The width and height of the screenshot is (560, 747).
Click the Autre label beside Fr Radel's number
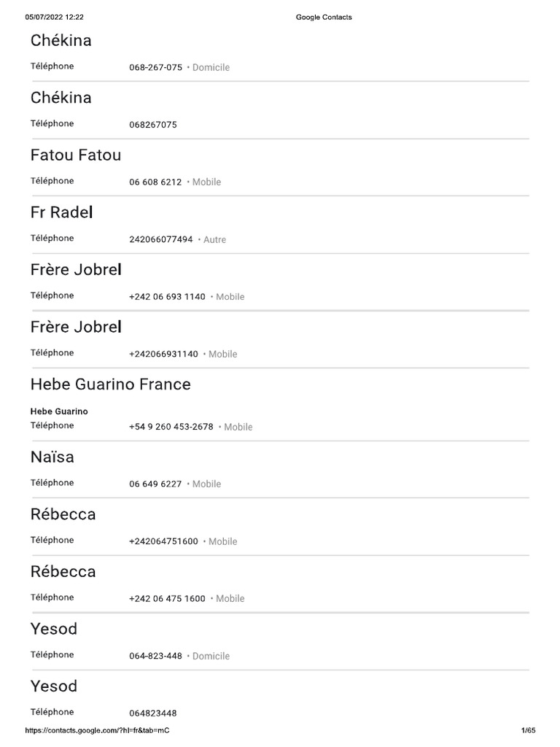point(214,239)
